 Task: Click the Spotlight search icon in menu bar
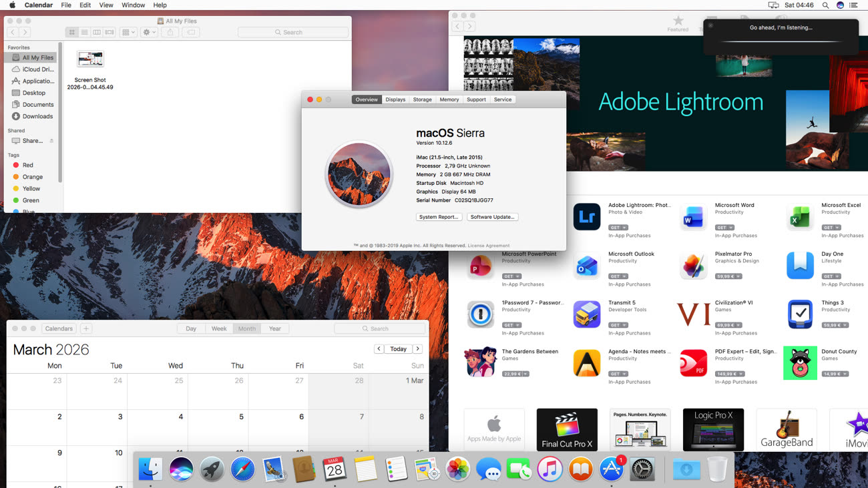coord(825,5)
